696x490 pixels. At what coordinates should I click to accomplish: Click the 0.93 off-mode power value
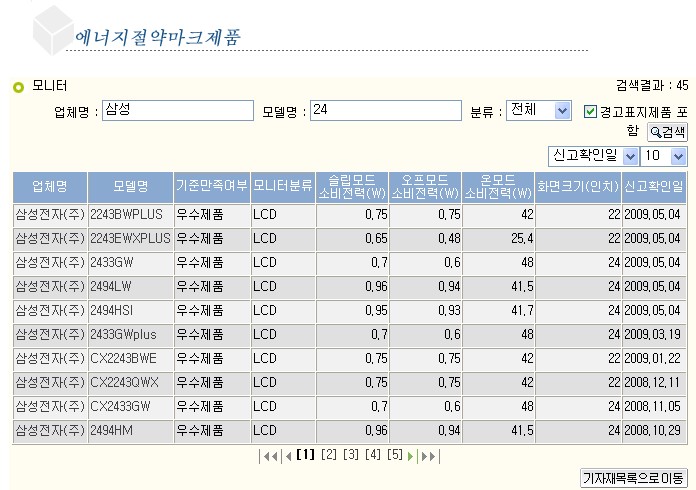coord(449,311)
